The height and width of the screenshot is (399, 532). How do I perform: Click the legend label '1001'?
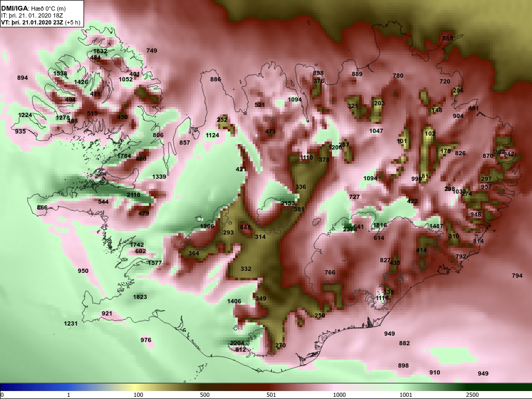pyautogui.click(x=406, y=395)
